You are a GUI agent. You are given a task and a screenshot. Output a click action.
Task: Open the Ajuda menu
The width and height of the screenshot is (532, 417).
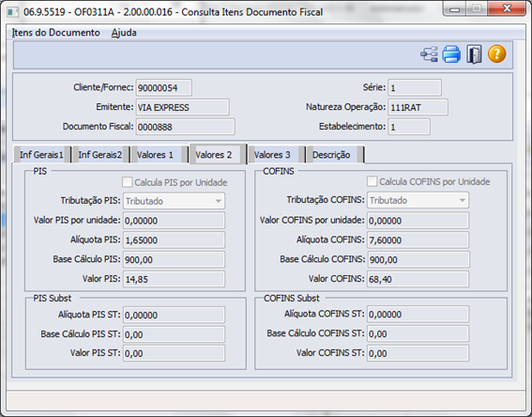pos(124,33)
